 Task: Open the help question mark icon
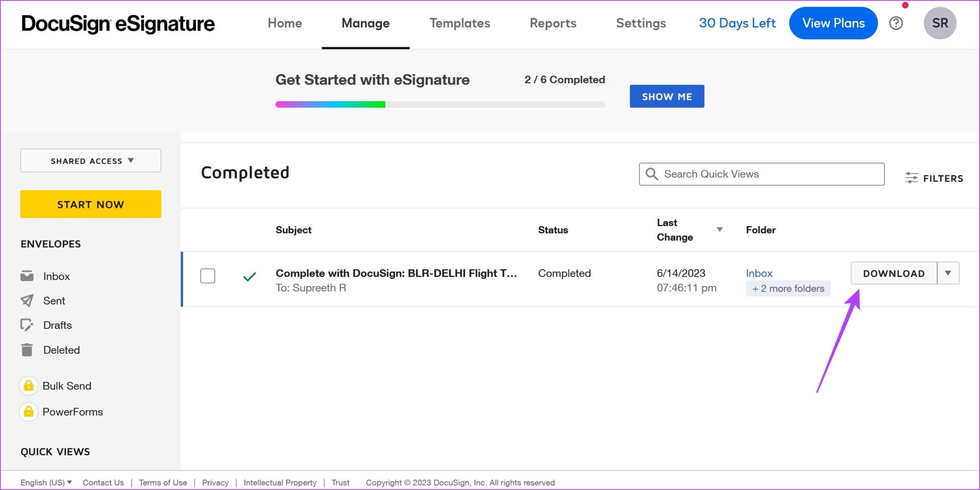[x=896, y=23]
